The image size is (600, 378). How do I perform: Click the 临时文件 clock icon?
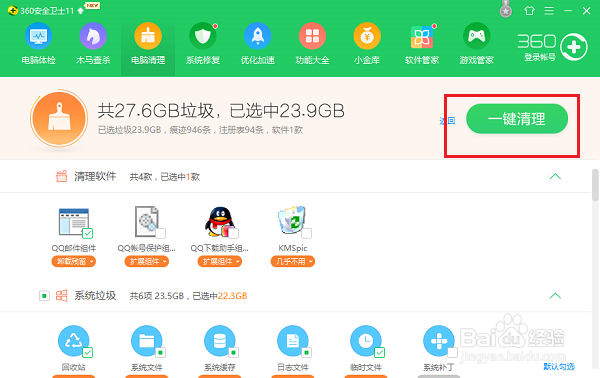click(x=366, y=341)
